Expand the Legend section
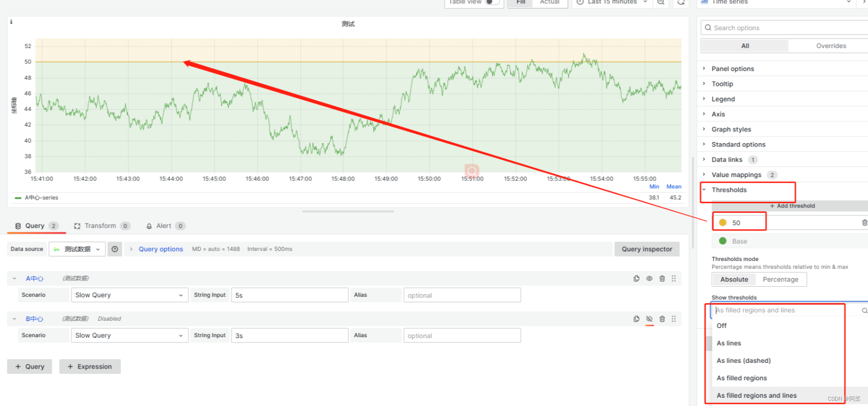 723,99
